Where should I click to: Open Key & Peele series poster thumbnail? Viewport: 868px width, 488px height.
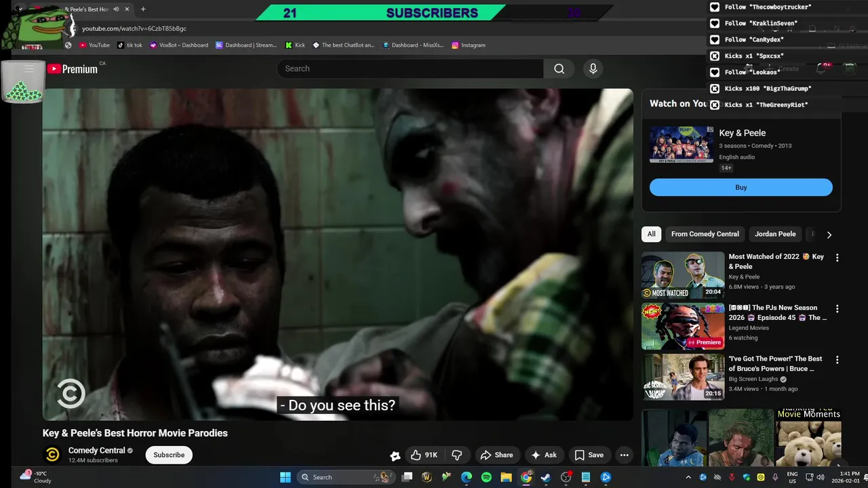[x=682, y=144]
